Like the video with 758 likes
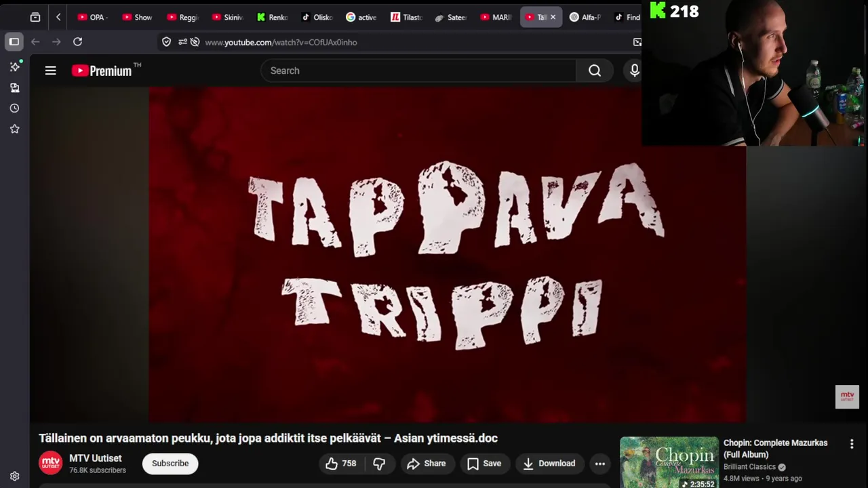The height and width of the screenshot is (488, 868). (x=342, y=464)
